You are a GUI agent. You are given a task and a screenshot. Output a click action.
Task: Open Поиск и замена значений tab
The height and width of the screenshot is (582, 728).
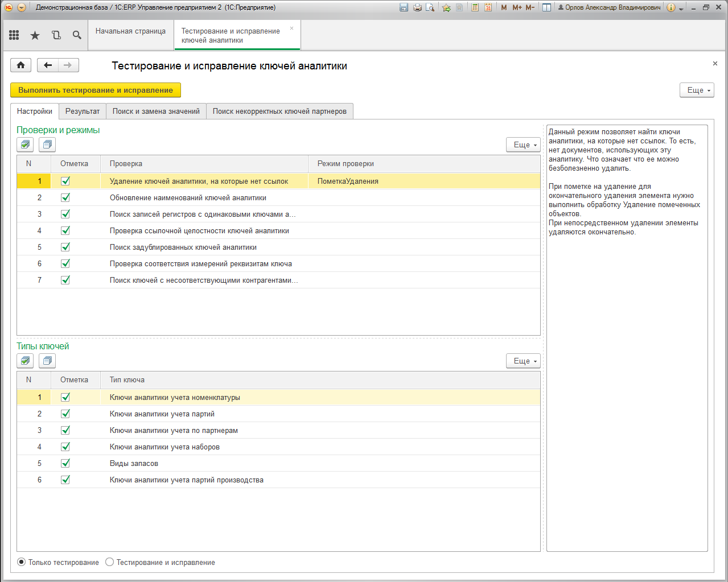point(156,111)
